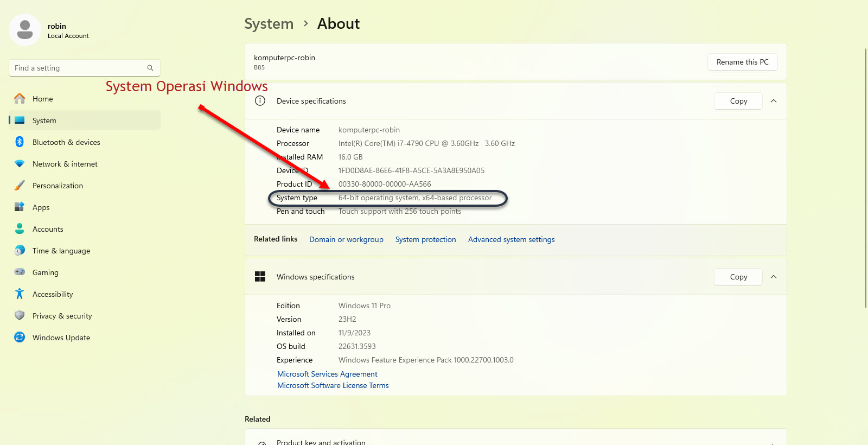
Task: Open Windows Update page
Action: [85, 338]
